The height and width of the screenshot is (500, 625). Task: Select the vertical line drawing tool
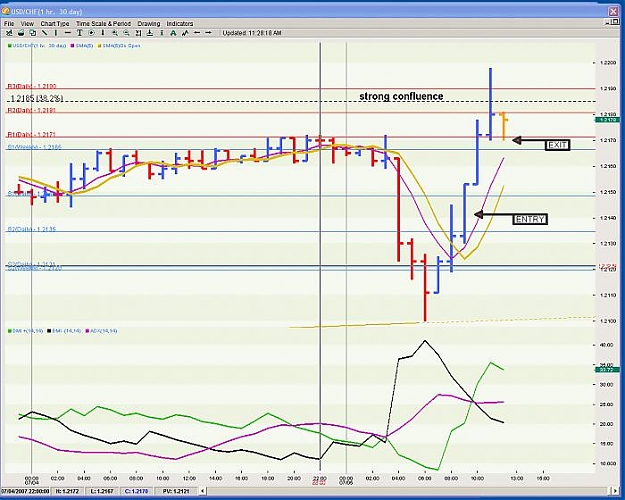(56, 33)
